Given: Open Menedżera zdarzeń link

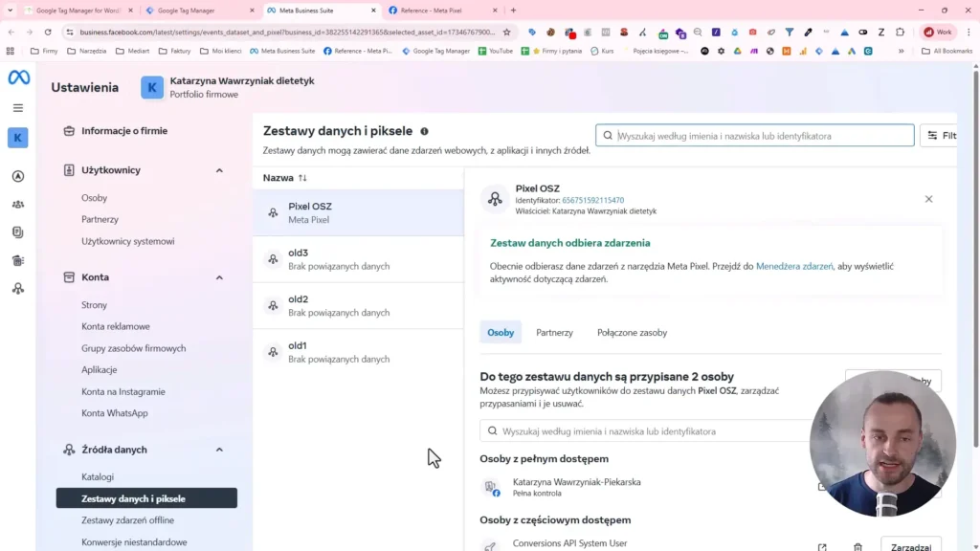Looking at the screenshot, I should click(x=794, y=266).
